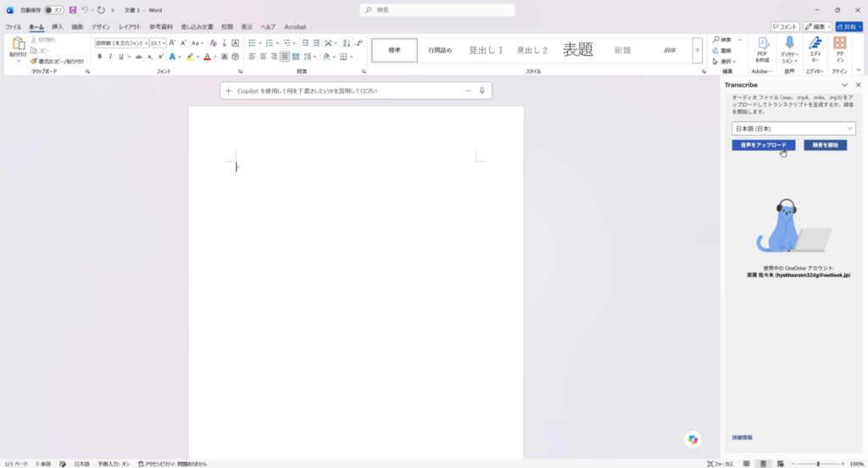
Task: Clear all formatting with the eraser A icon
Action: [x=213, y=42]
